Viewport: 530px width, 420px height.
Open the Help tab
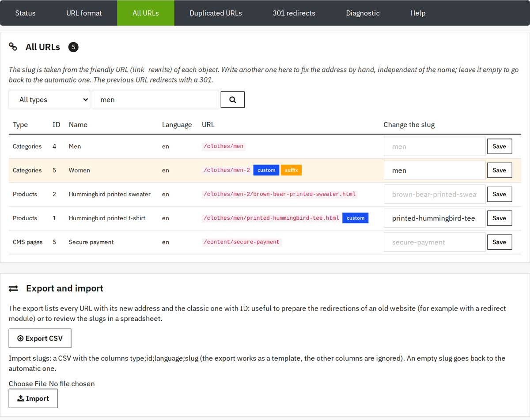tap(418, 13)
